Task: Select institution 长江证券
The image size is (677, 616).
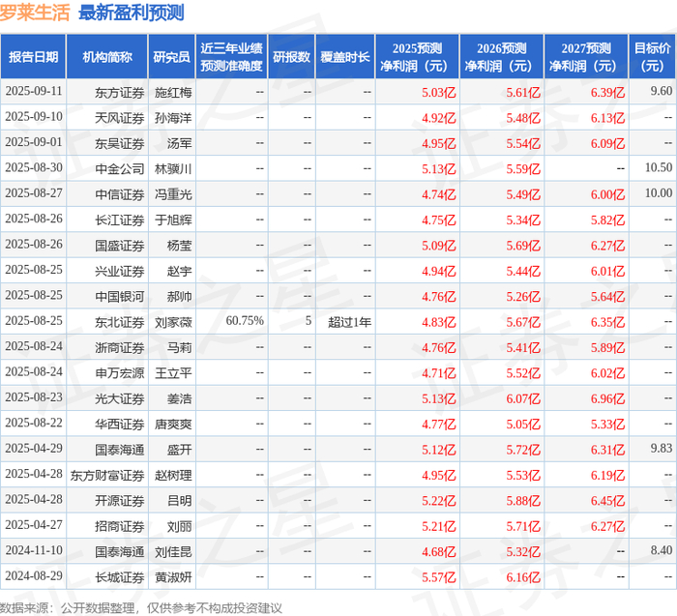Action: [120, 220]
